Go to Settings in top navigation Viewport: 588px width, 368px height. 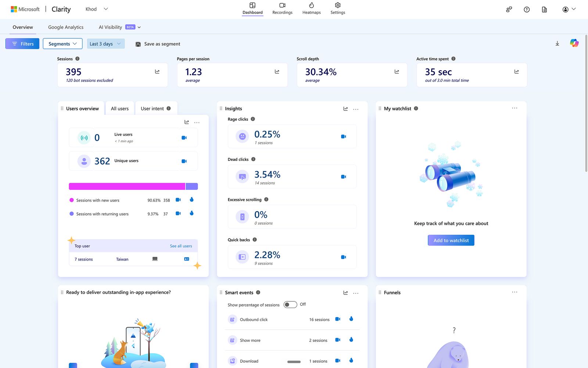tap(338, 8)
